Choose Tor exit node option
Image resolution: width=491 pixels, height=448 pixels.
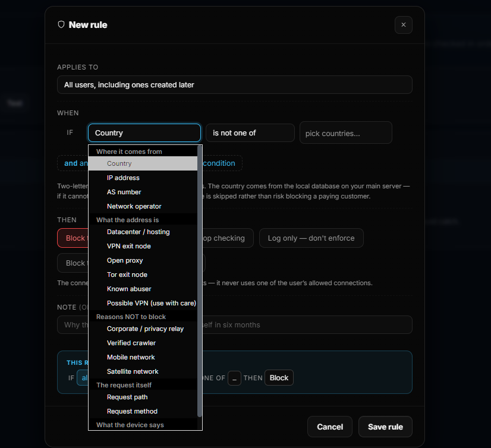143,275
